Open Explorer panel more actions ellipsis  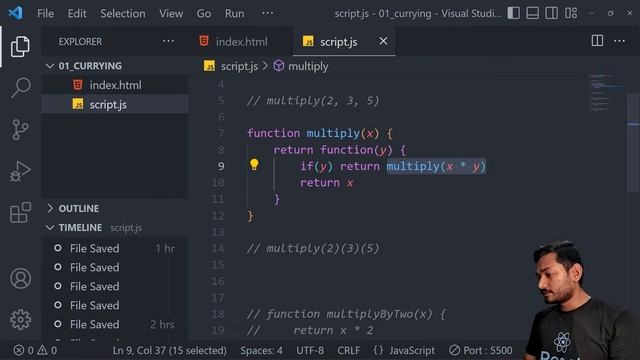pyautogui.click(x=168, y=41)
